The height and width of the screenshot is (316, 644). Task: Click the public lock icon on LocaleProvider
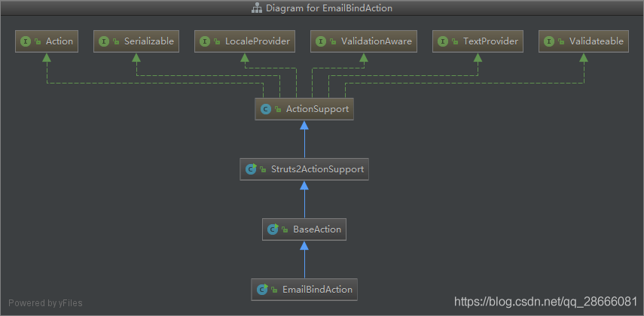[x=217, y=41]
